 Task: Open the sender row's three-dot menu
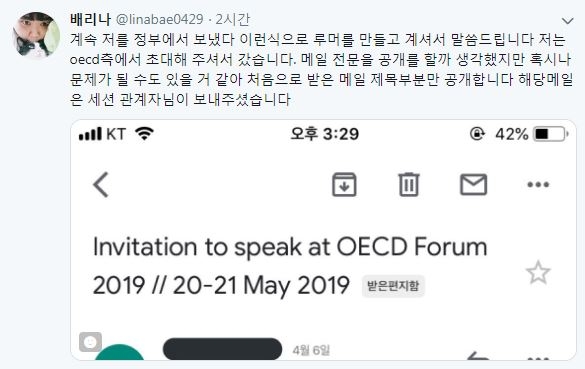tap(538, 359)
